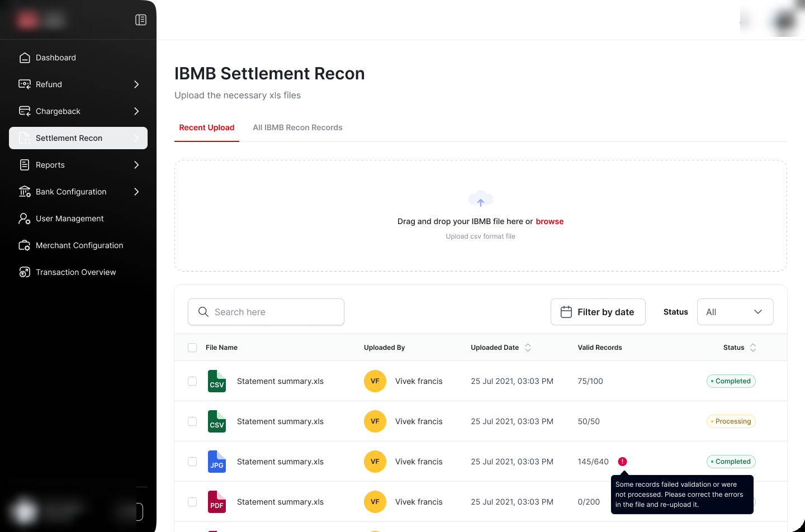This screenshot has height=532, width=805.
Task: Expand the Refund submenu chevron
Action: (x=136, y=84)
